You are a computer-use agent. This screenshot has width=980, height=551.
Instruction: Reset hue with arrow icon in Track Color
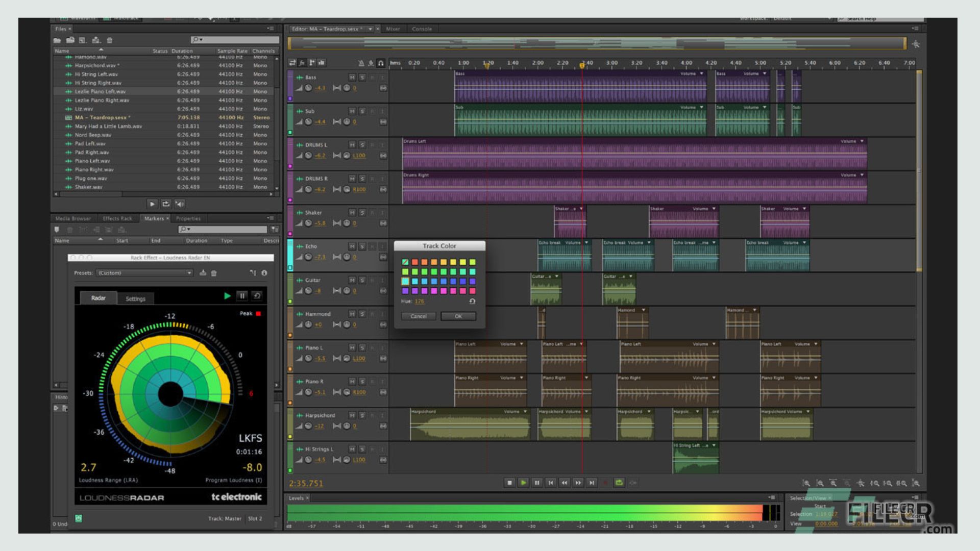[472, 302]
